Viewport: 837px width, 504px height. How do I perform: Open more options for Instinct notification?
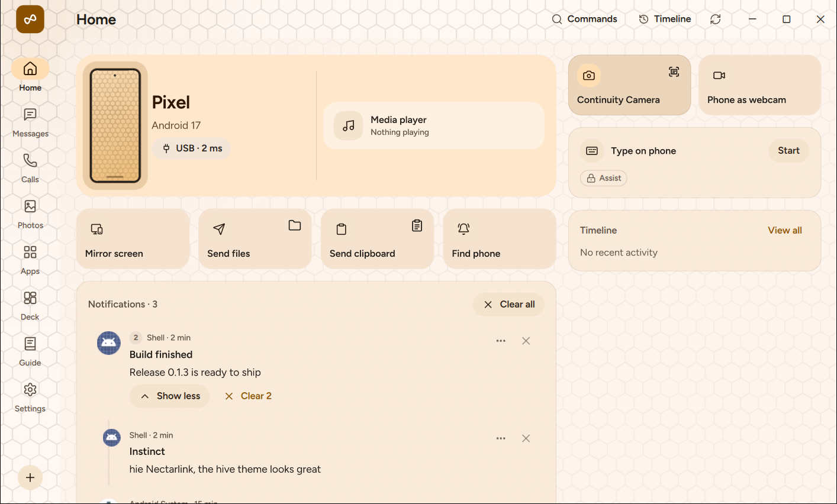click(x=501, y=438)
